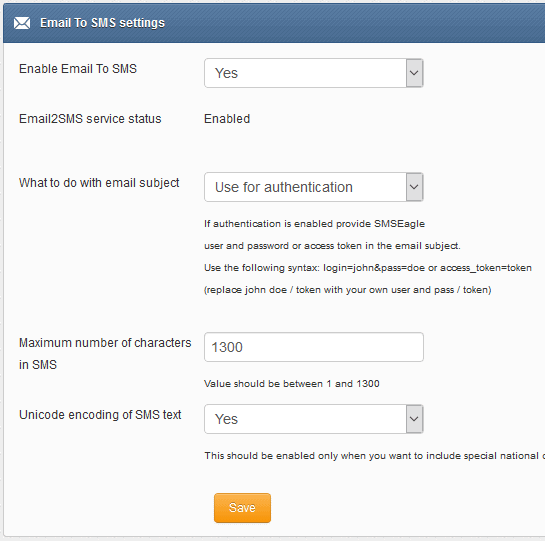Open the Unicode encoding of SMS text dropdown

point(314,419)
